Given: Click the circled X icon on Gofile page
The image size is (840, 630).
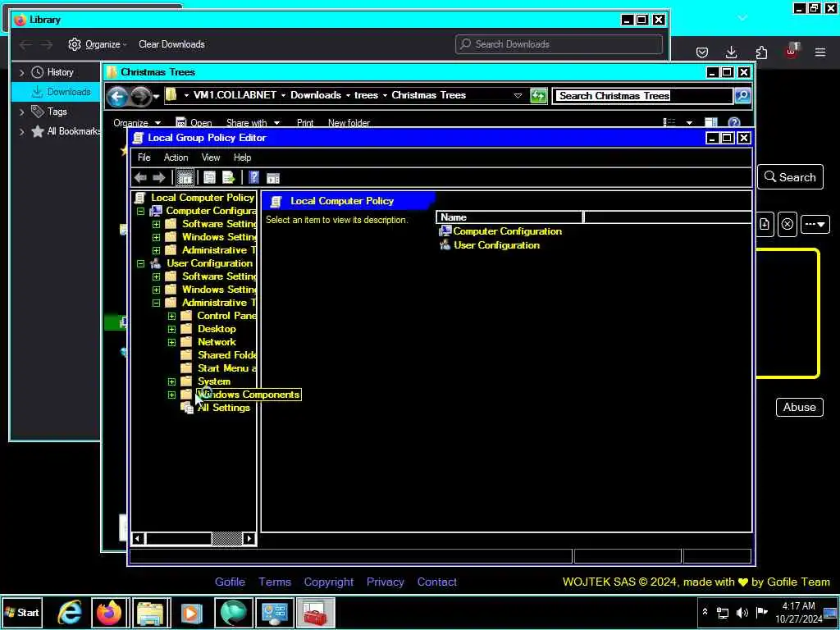Looking at the screenshot, I should (x=787, y=224).
